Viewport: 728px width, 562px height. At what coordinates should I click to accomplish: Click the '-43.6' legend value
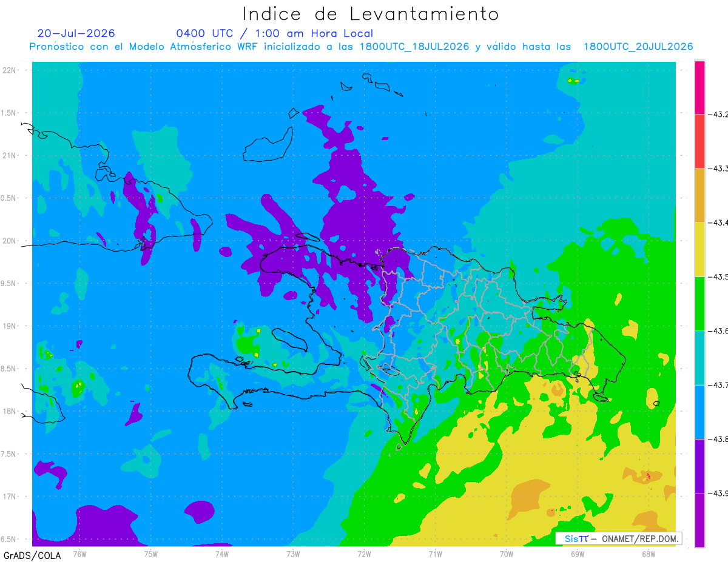pos(718,330)
